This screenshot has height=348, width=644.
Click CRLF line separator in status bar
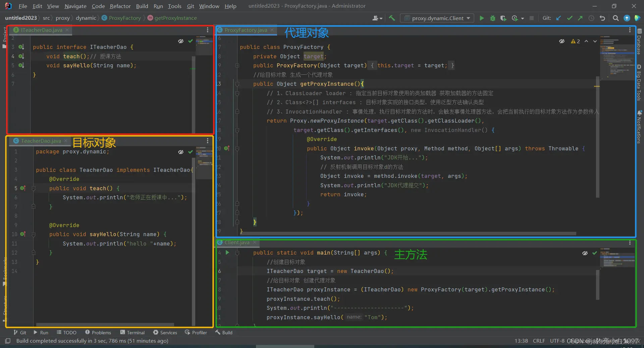[539, 341]
